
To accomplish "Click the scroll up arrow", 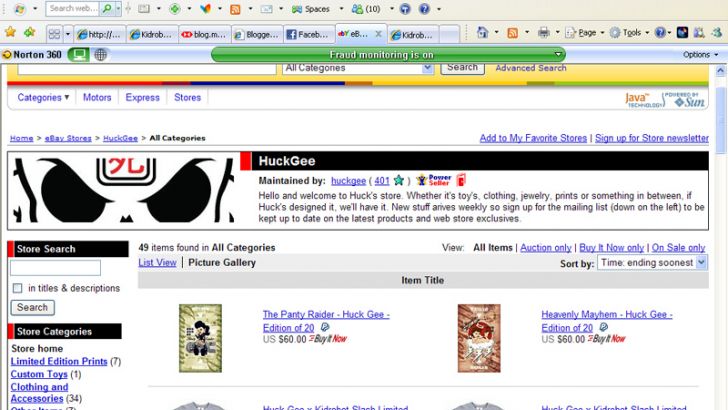I will pyautogui.click(x=721, y=71).
